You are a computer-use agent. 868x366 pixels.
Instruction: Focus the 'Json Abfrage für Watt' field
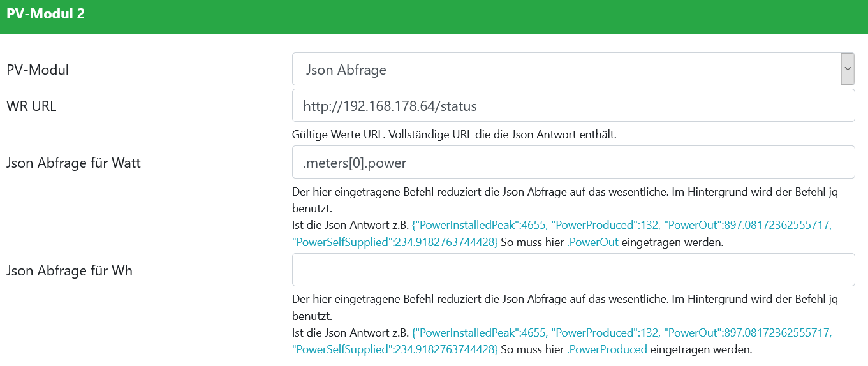(x=573, y=163)
